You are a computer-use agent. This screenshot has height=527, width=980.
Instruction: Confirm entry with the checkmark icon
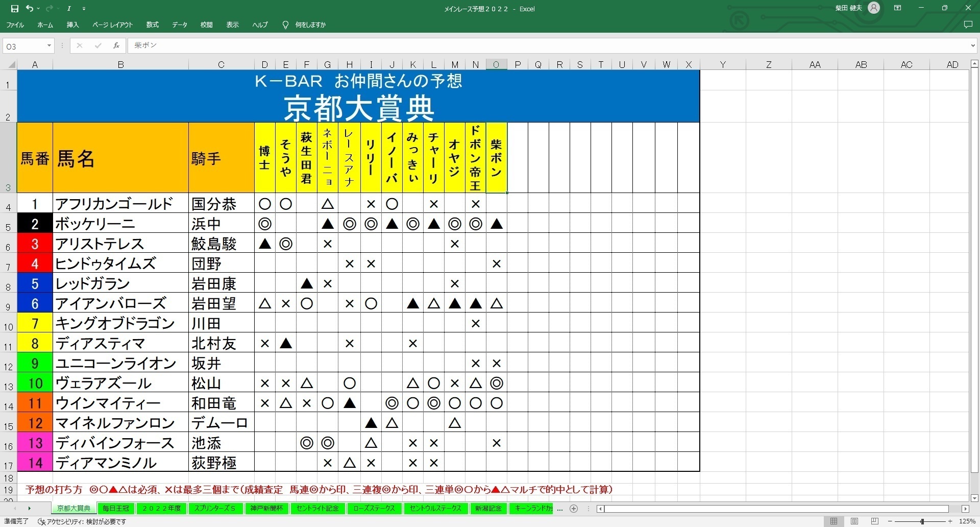[97, 45]
